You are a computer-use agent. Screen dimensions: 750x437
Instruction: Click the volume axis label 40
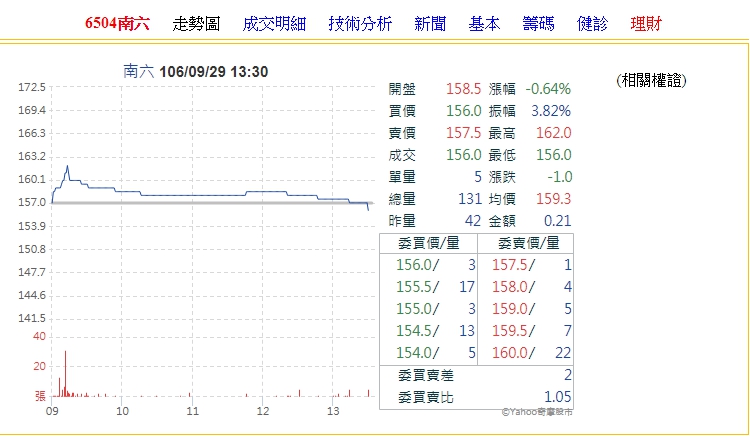coord(39,337)
